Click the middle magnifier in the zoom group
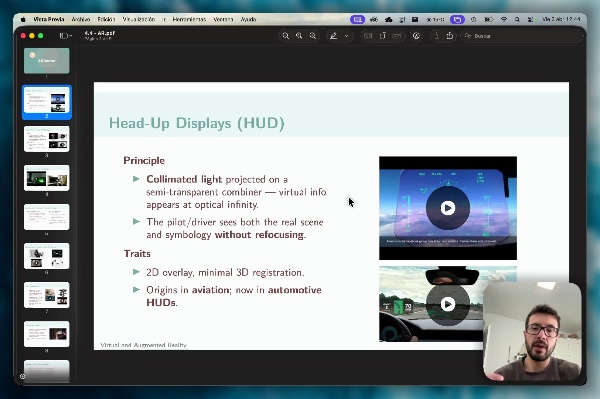The width and height of the screenshot is (600, 399). coord(299,36)
